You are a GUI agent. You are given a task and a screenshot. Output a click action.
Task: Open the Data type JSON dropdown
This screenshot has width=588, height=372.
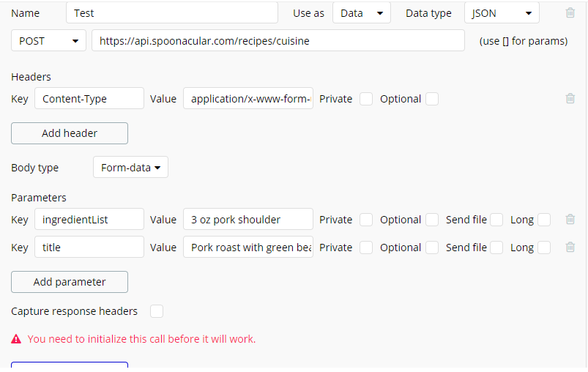(502, 13)
